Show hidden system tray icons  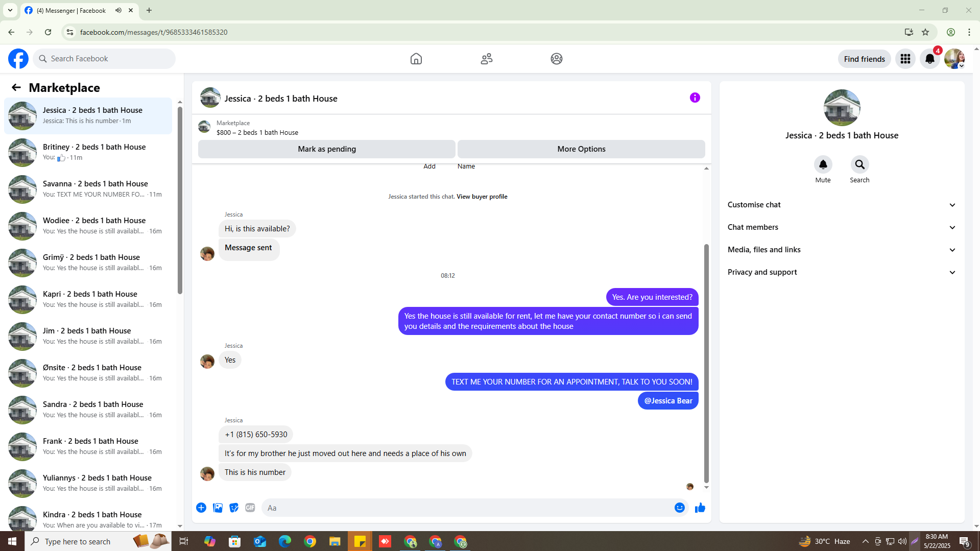tap(865, 541)
